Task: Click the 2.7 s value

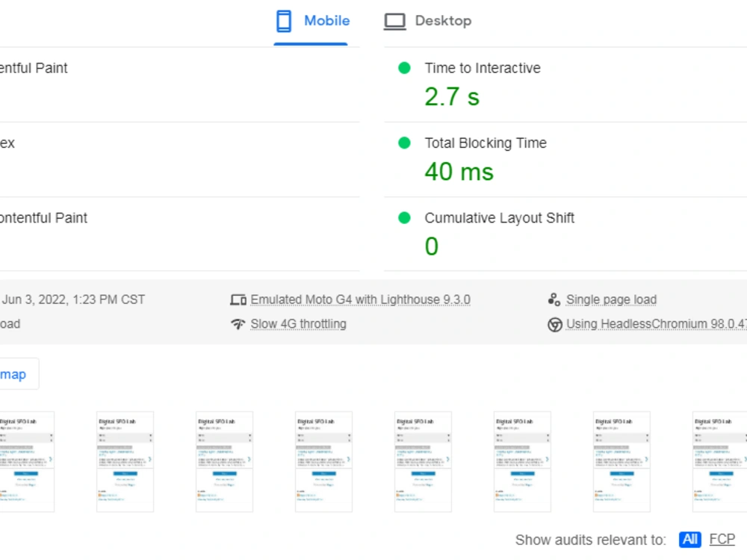Action: pyautogui.click(x=452, y=96)
